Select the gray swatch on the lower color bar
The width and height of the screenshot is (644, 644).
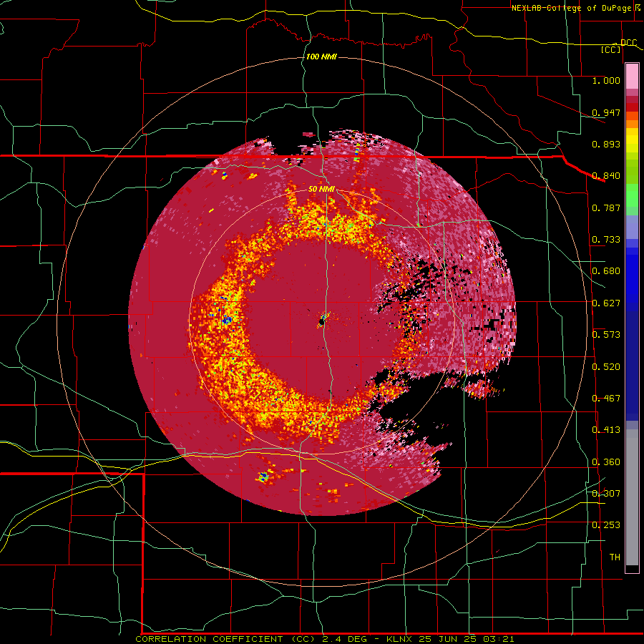pyautogui.click(x=632, y=497)
